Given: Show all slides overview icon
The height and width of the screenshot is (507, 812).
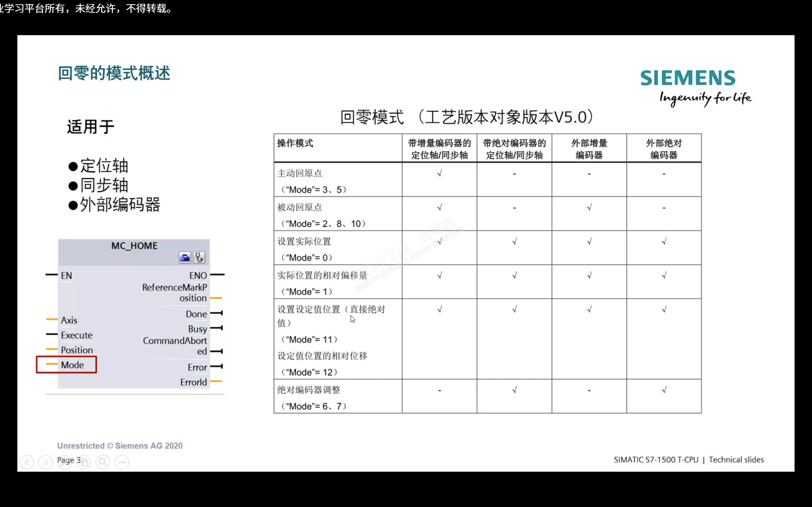Looking at the screenshot, I should [84, 462].
